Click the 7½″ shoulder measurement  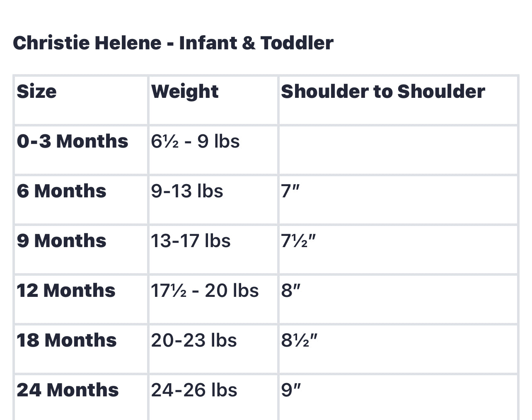pyautogui.click(x=298, y=241)
